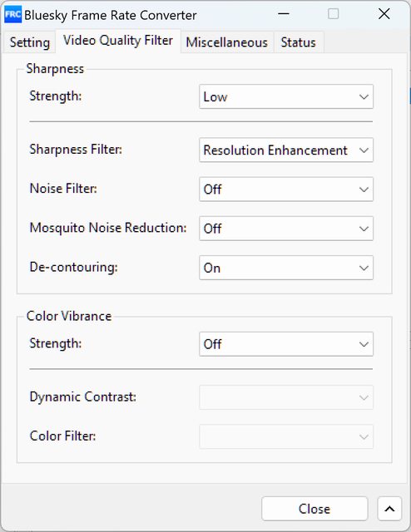
Task: Open the Sharpness Strength dropdown
Action: (x=286, y=96)
